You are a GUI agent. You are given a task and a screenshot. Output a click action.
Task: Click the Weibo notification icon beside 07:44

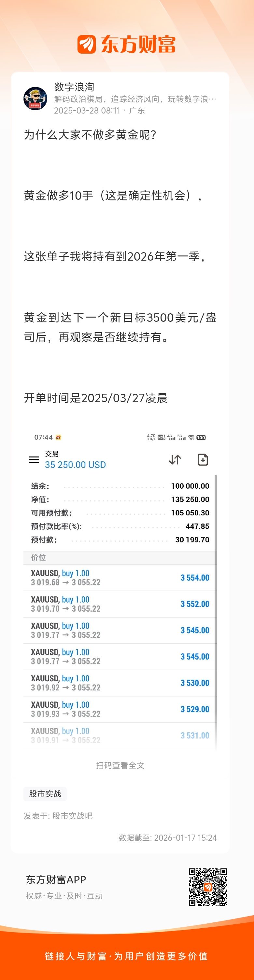pos(58,438)
